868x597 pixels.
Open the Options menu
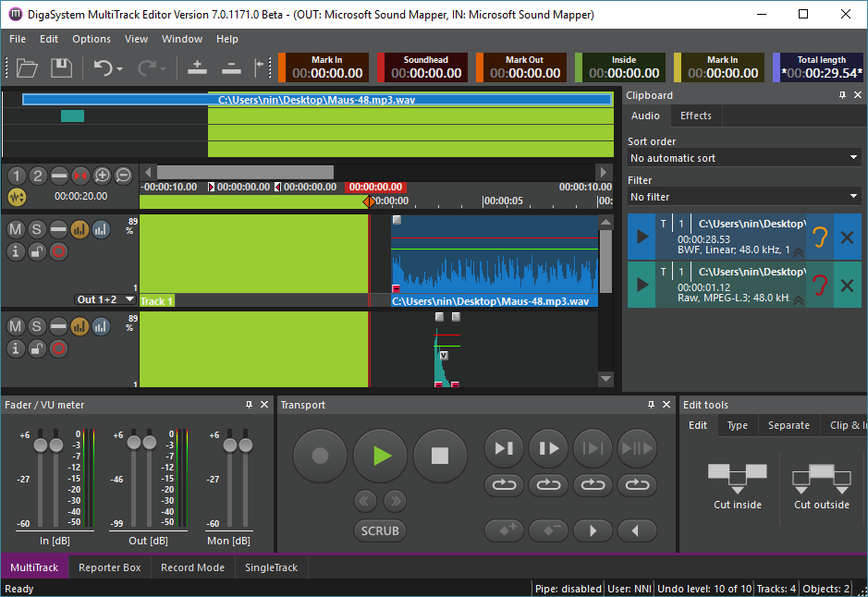[x=92, y=39]
